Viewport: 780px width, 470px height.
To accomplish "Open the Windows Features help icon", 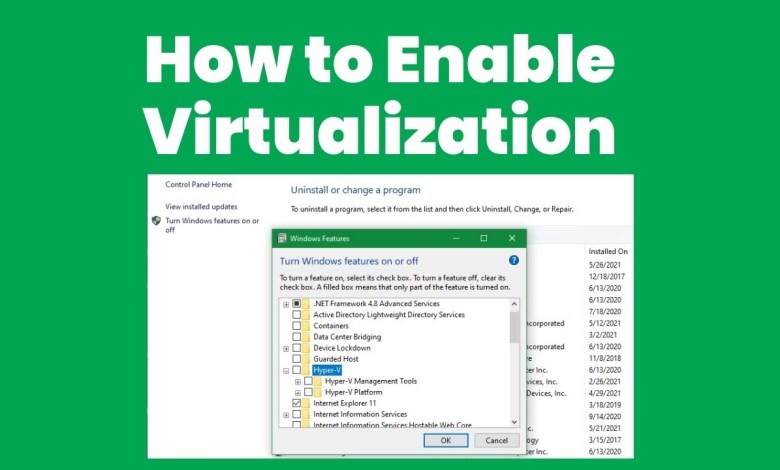I will 514,260.
